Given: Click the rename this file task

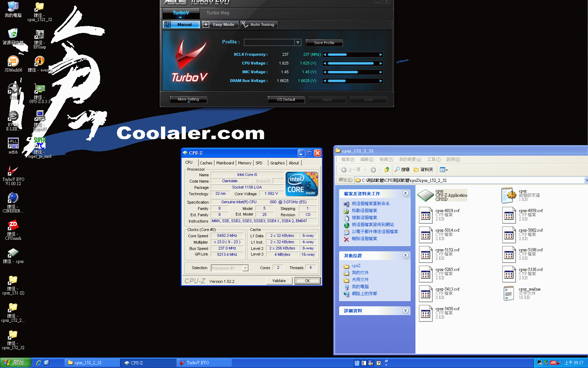Looking at the screenshot, I should point(367,204).
